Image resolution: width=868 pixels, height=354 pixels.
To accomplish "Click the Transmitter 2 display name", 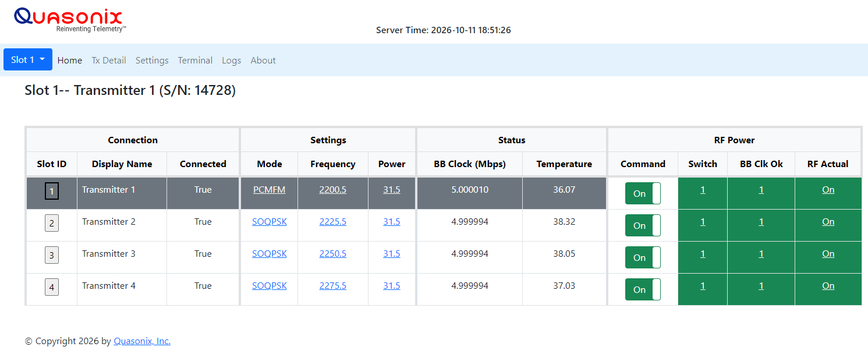I will tap(109, 222).
